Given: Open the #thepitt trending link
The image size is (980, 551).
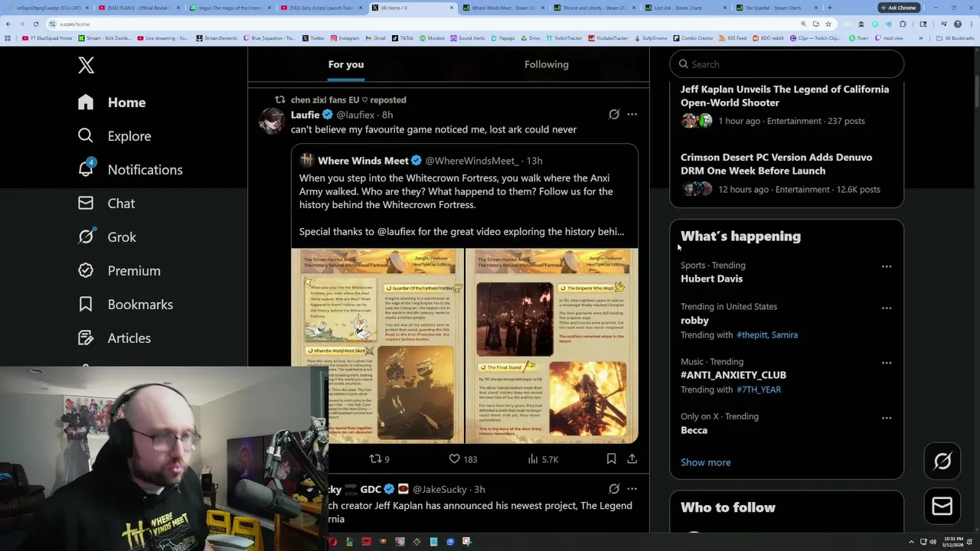Looking at the screenshot, I should coord(752,334).
